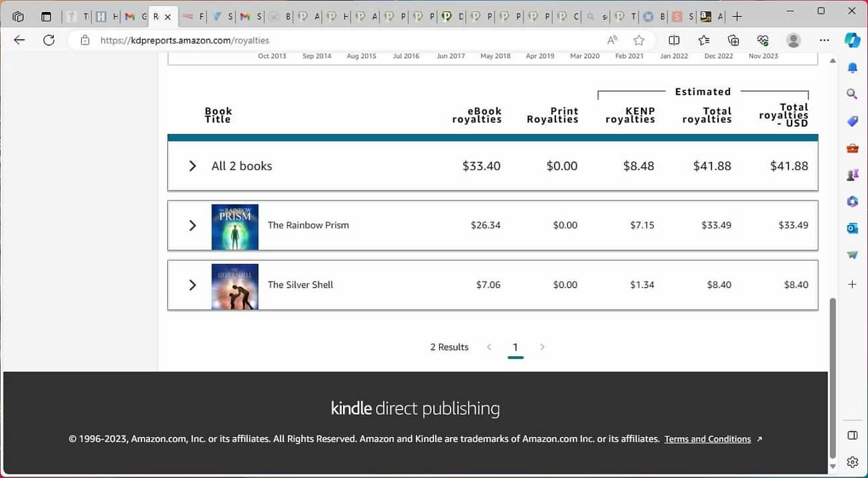Viewport: 868px width, 478px height.
Task: Open the sidebar Tools briefcase
Action: [852, 148]
